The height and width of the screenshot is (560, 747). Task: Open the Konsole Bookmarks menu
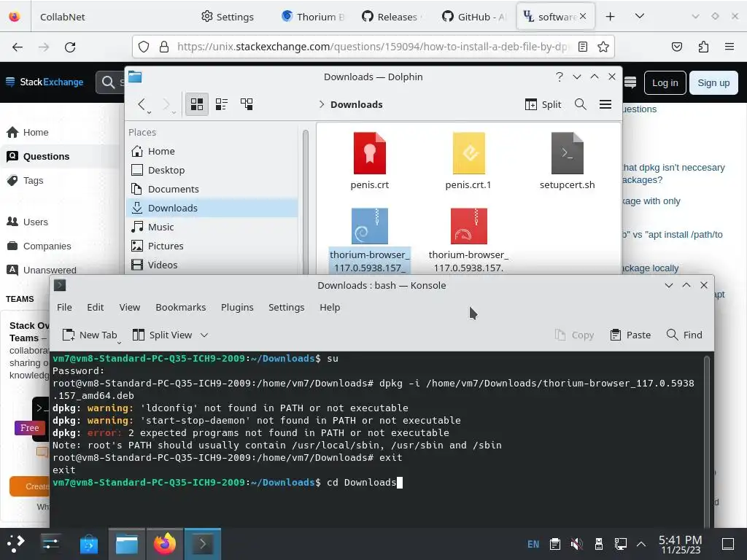181,307
